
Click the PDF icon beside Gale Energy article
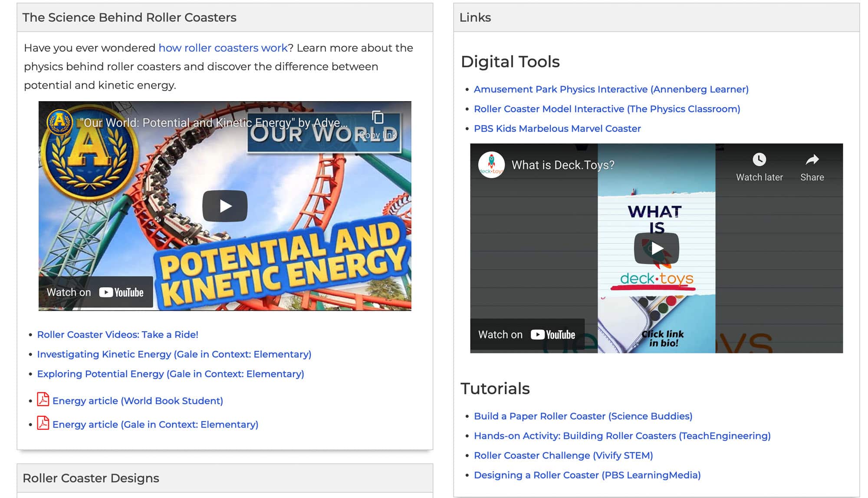[43, 423]
